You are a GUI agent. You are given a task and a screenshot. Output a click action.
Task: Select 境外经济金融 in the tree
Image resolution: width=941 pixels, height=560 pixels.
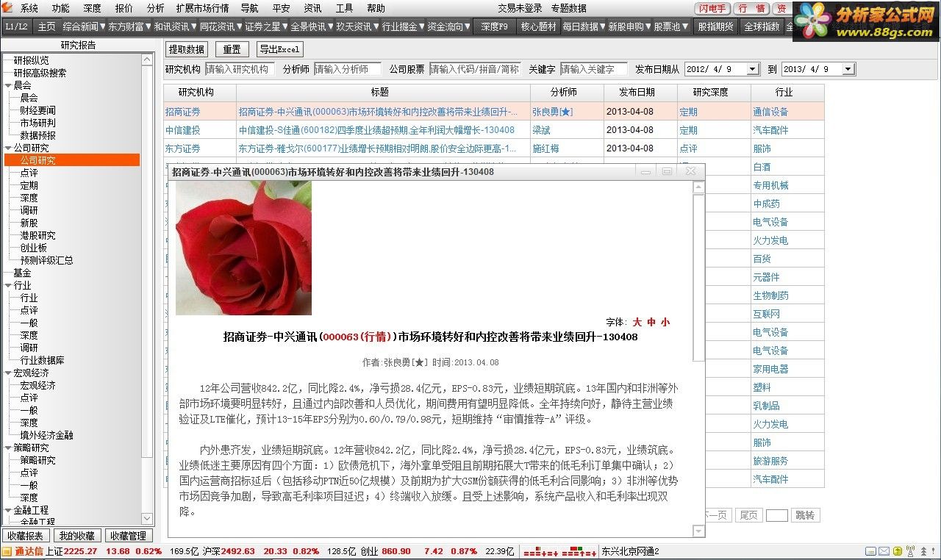[46, 435]
